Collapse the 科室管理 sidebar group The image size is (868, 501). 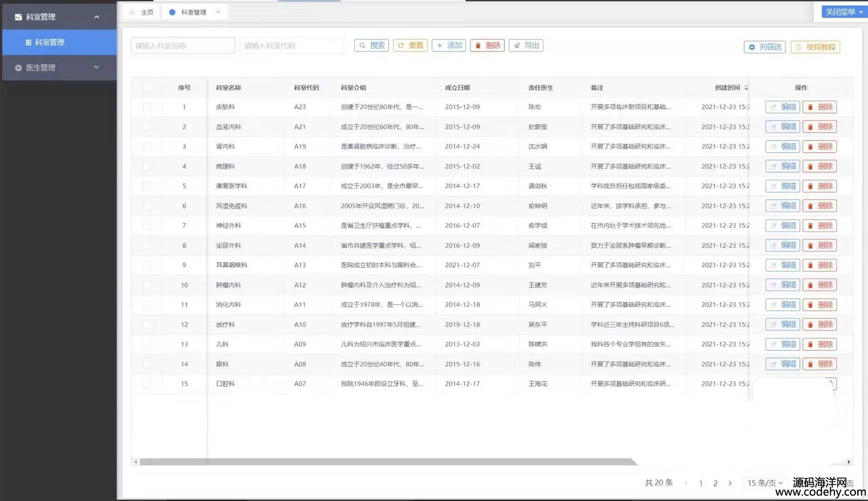(x=58, y=17)
